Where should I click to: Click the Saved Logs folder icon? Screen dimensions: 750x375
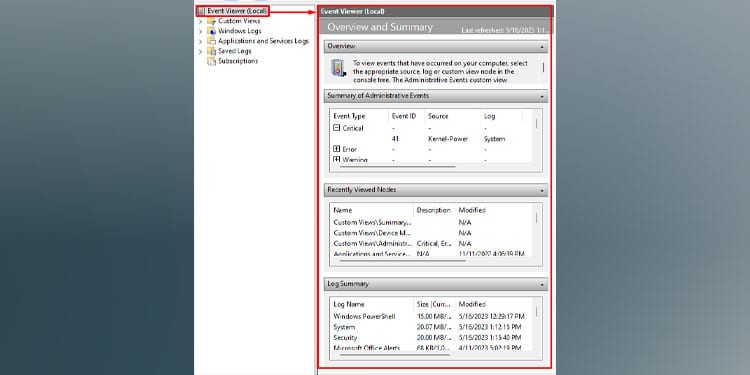(211, 51)
